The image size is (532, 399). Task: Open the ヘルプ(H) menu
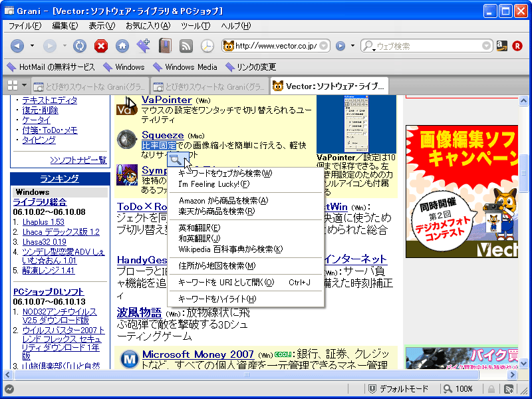236,26
